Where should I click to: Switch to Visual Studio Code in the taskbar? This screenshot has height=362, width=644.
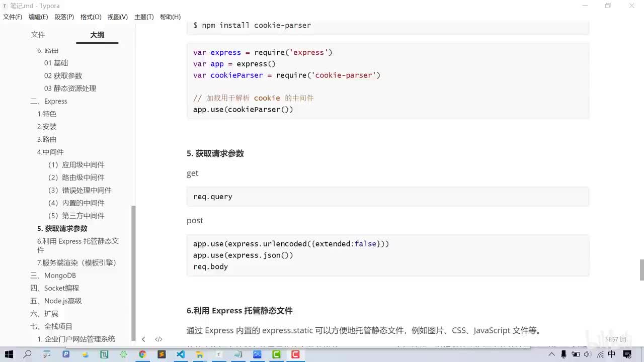coord(181,354)
